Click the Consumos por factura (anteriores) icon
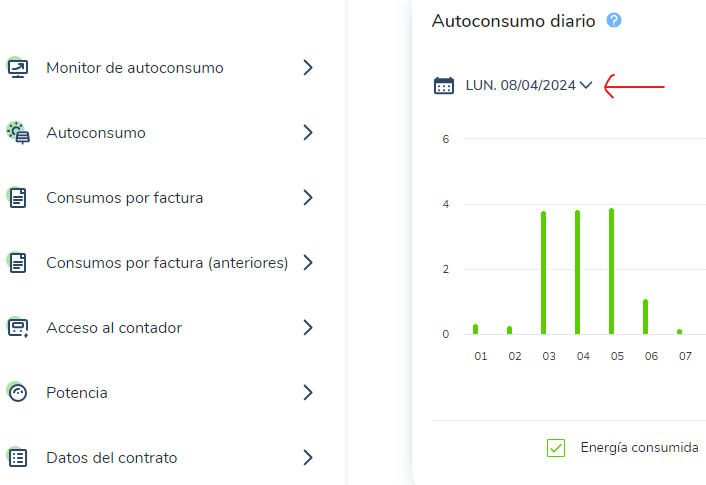706x485 pixels. (18, 263)
